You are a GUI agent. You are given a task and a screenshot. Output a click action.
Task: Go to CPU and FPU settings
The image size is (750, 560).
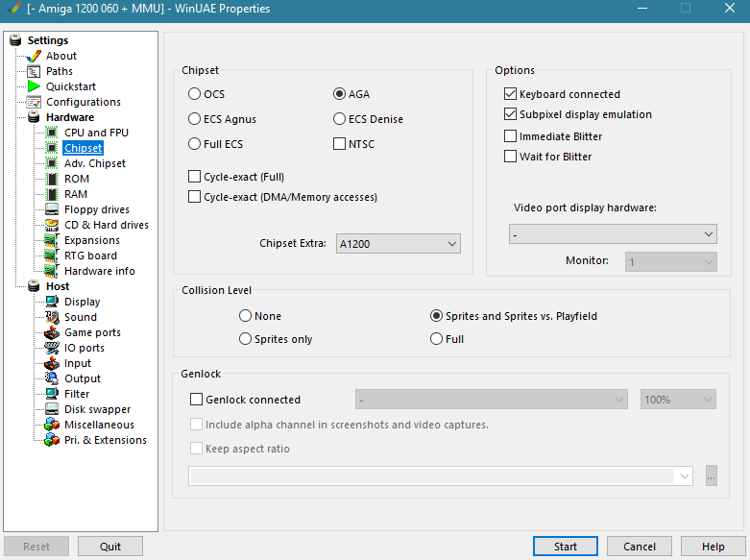[97, 133]
